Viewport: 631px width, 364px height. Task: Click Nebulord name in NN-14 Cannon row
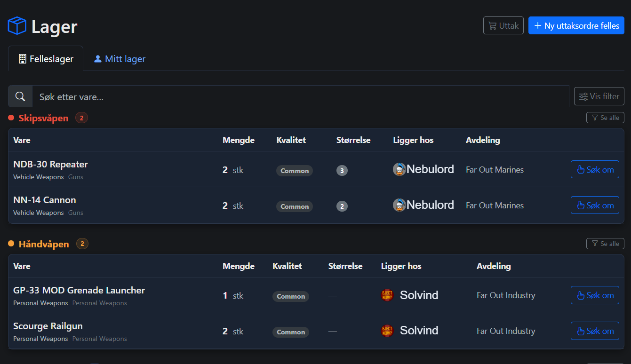[x=430, y=205]
